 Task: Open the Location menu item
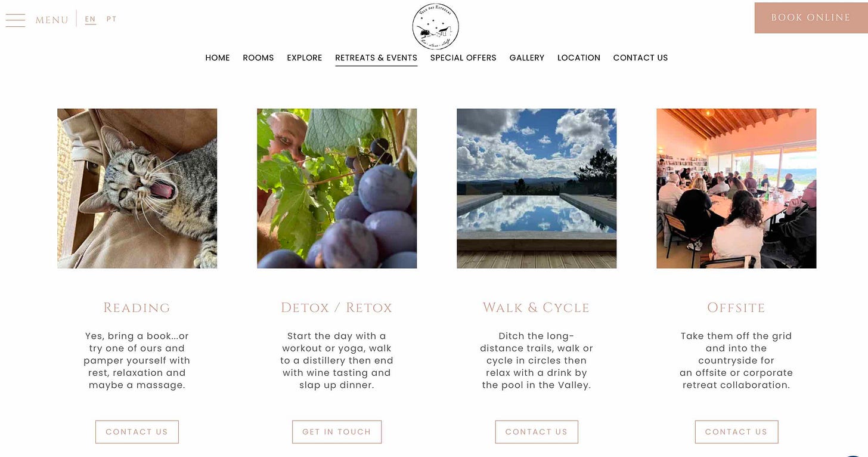point(579,58)
